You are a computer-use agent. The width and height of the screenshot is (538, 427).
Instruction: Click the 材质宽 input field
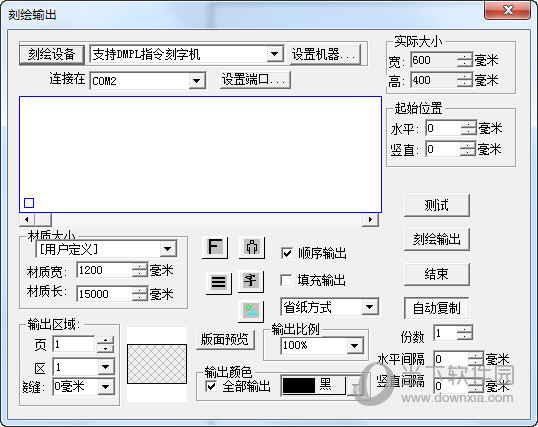tap(105, 270)
